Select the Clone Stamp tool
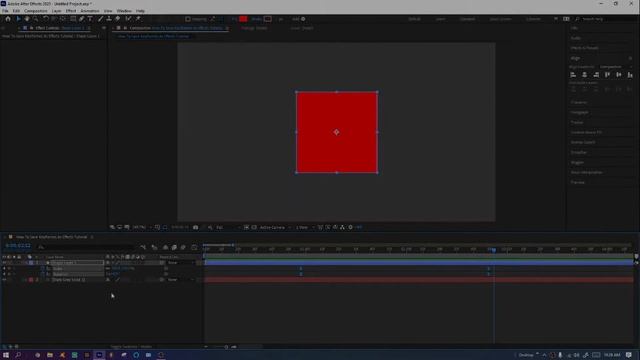640x360 pixels. [109, 19]
